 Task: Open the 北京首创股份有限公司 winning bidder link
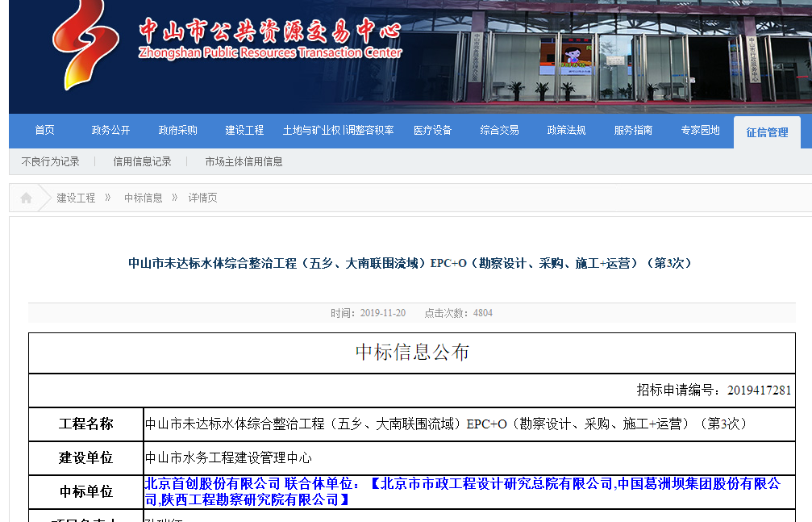463,491
